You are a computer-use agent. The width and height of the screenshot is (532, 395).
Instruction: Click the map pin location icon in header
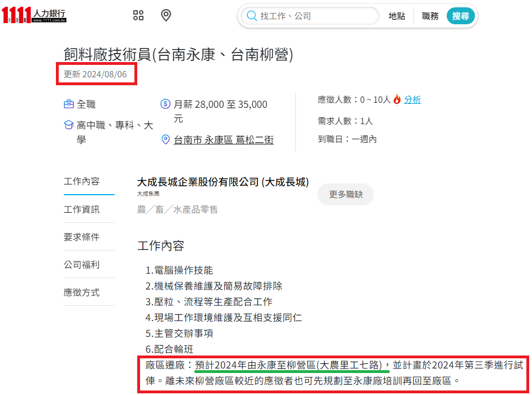pos(166,15)
